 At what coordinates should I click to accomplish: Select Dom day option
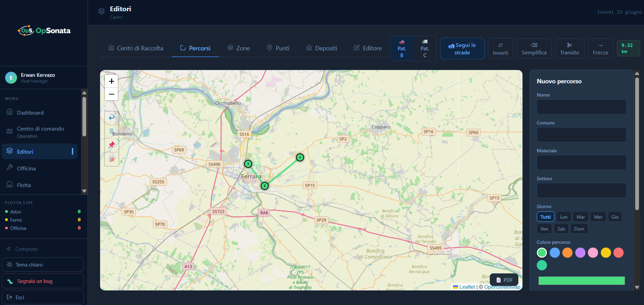[x=579, y=229]
